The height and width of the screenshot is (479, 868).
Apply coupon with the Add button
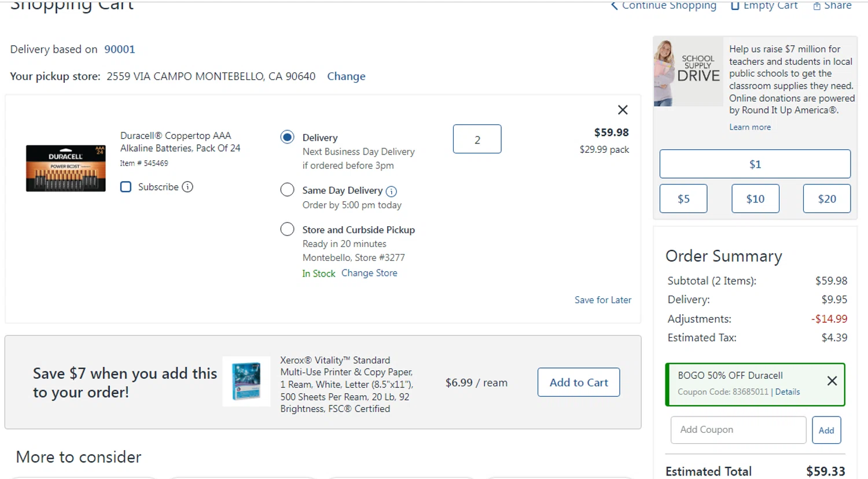[826, 430]
